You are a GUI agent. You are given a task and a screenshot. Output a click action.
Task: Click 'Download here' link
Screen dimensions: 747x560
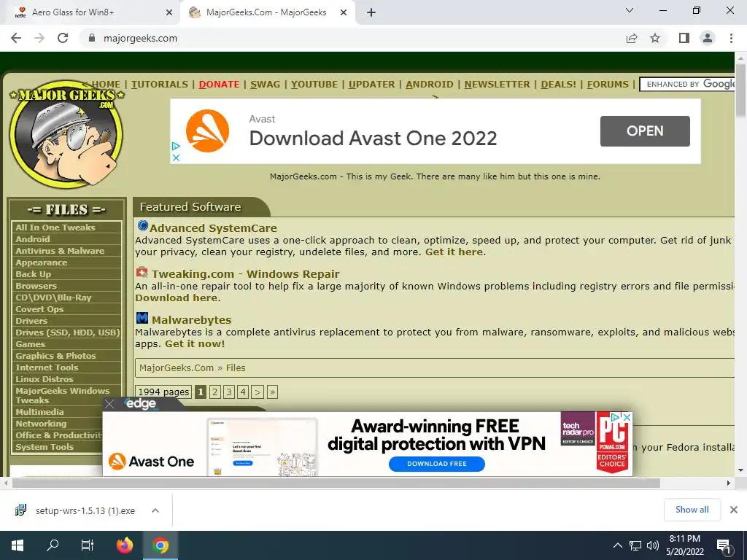177,297
